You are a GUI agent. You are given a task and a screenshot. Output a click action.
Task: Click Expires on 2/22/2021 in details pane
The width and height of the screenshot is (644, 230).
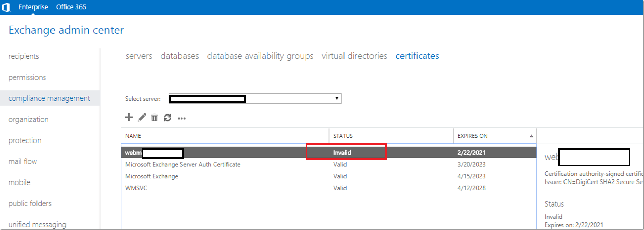pos(574,225)
